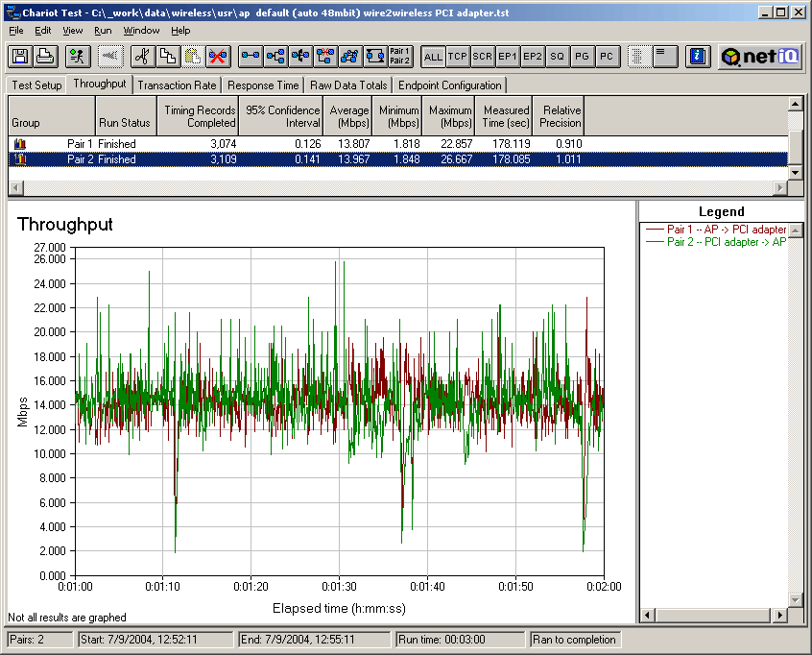Click the red X Delete icon
The image size is (812, 655).
[218, 57]
